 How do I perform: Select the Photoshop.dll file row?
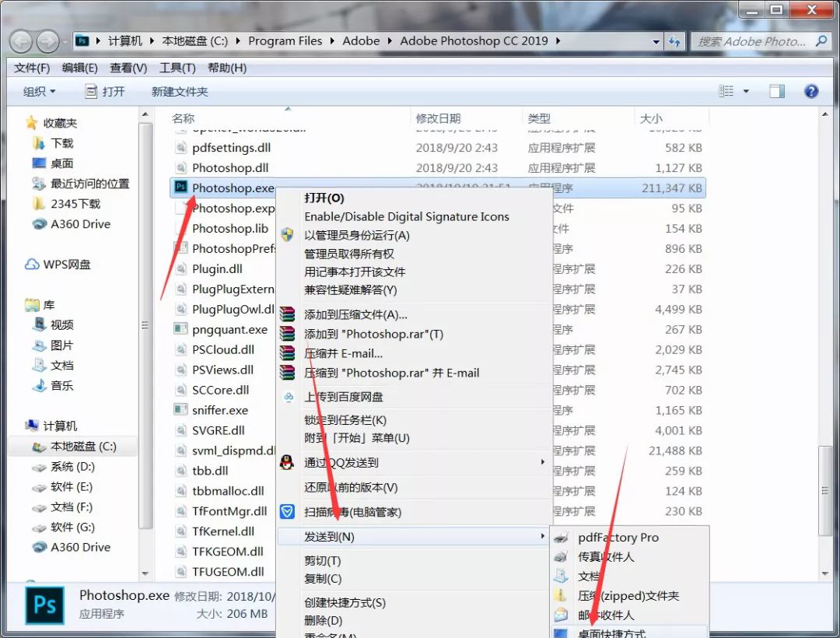pos(437,167)
